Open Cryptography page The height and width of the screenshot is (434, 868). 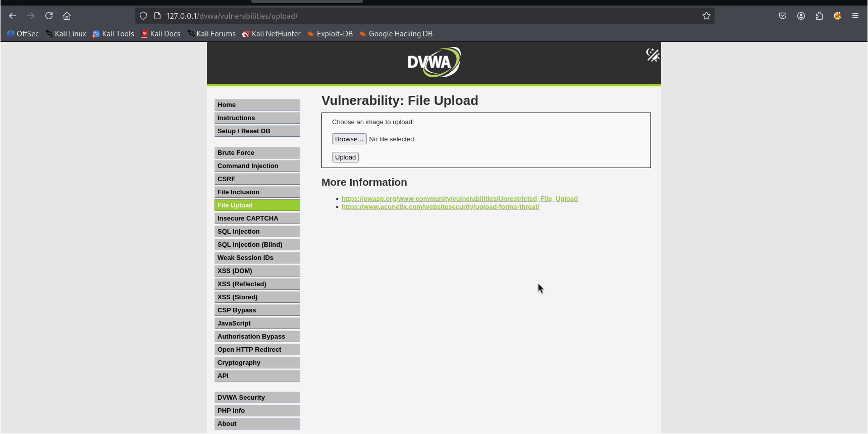coord(257,362)
